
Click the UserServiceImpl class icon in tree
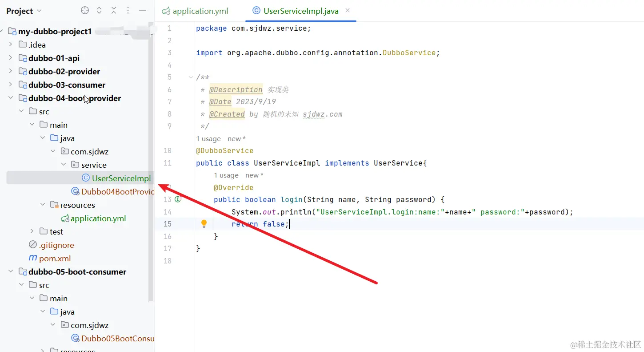click(86, 178)
